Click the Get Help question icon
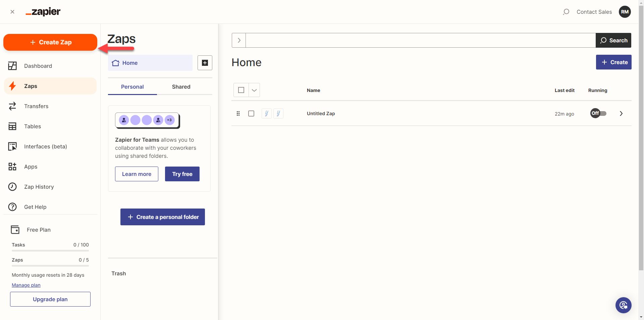This screenshot has width=644, height=320. point(12,207)
